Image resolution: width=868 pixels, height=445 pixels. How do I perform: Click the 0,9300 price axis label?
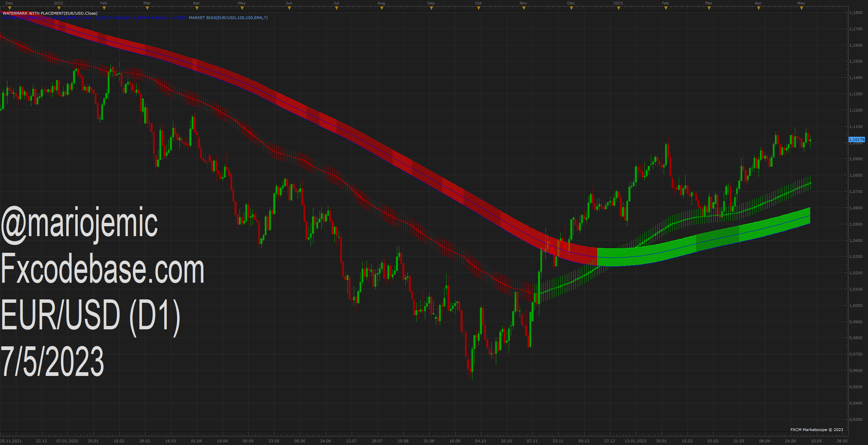(856, 419)
